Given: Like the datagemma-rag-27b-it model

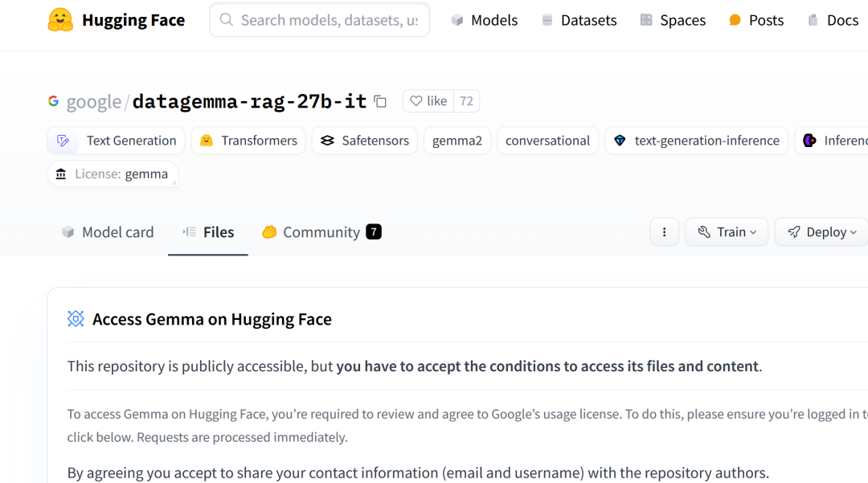Looking at the screenshot, I should 428,101.
